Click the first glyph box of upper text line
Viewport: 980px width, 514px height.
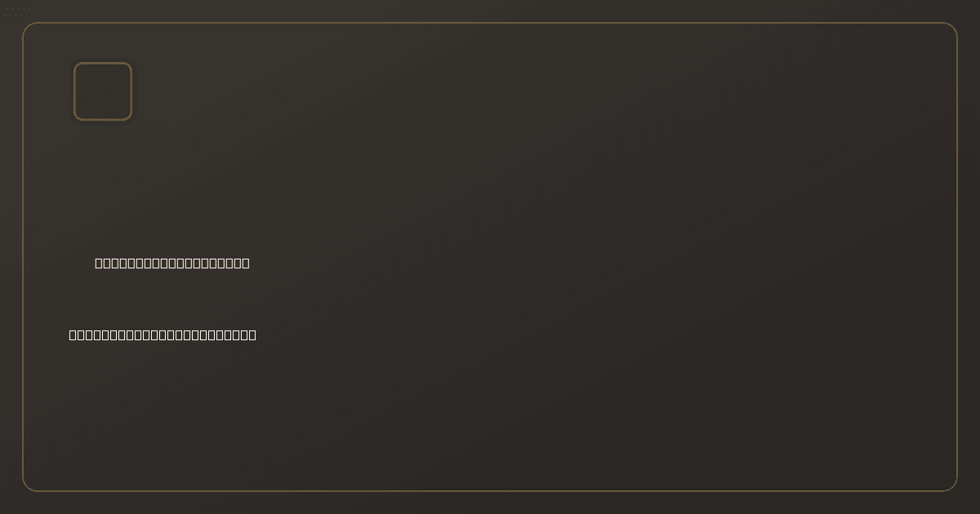tap(100, 263)
